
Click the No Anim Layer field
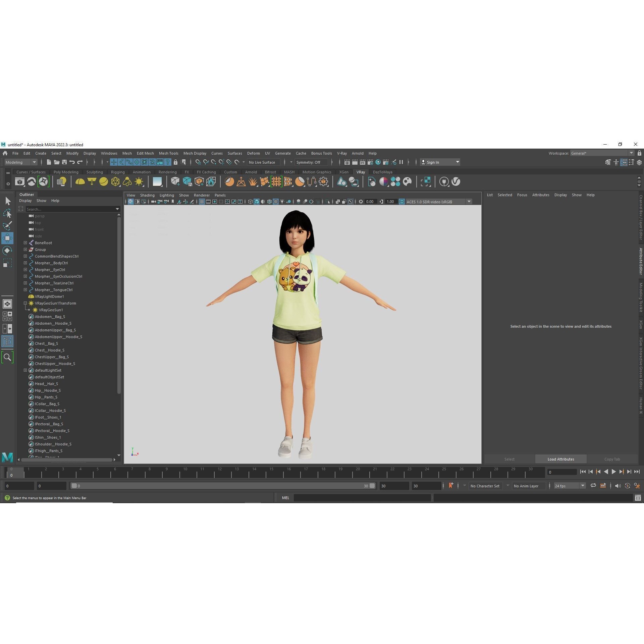click(528, 486)
